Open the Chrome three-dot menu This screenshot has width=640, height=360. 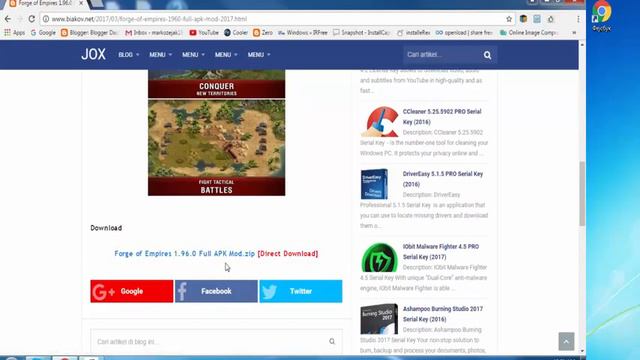[578, 19]
